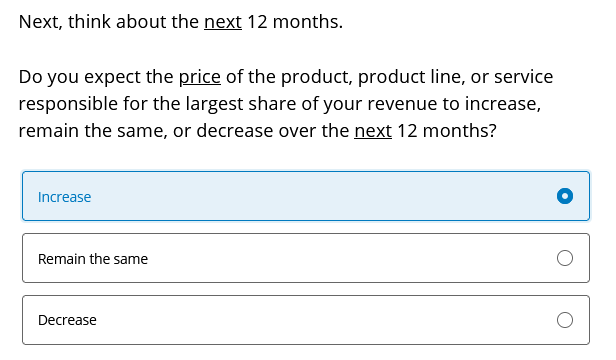Select the Increase radio button
The width and height of the screenshot is (616, 360).
pyautogui.click(x=565, y=196)
